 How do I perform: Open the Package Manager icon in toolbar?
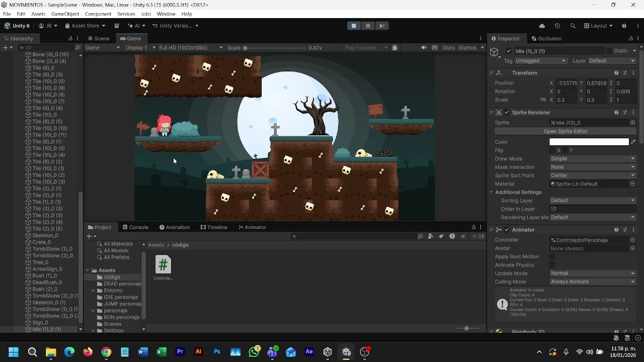pyautogui.click(x=117, y=26)
